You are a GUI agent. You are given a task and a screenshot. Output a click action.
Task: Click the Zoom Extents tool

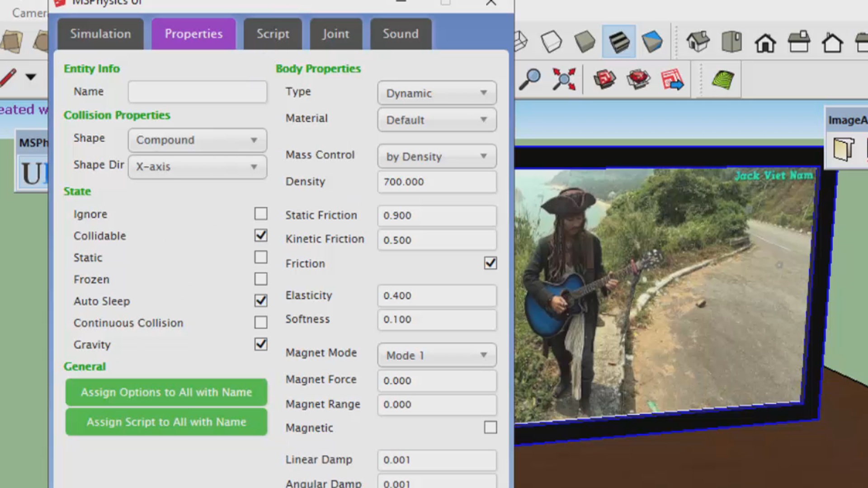click(564, 80)
